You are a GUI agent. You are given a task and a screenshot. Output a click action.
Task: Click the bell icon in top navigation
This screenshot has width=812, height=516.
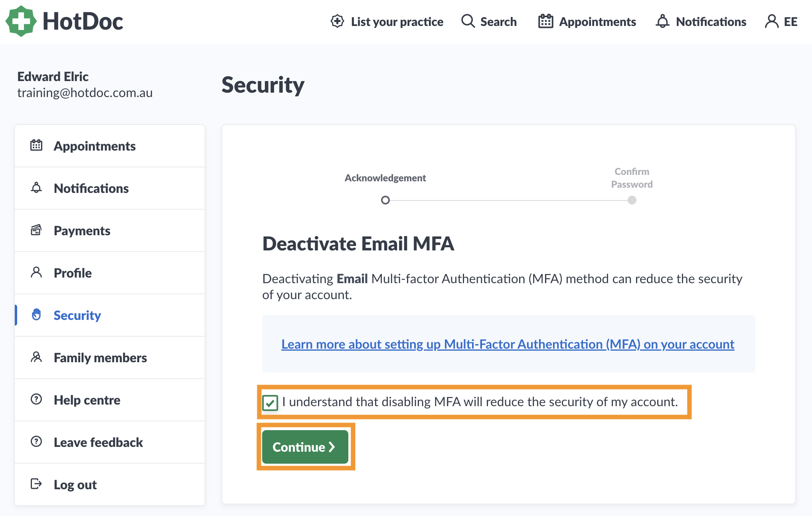click(662, 21)
